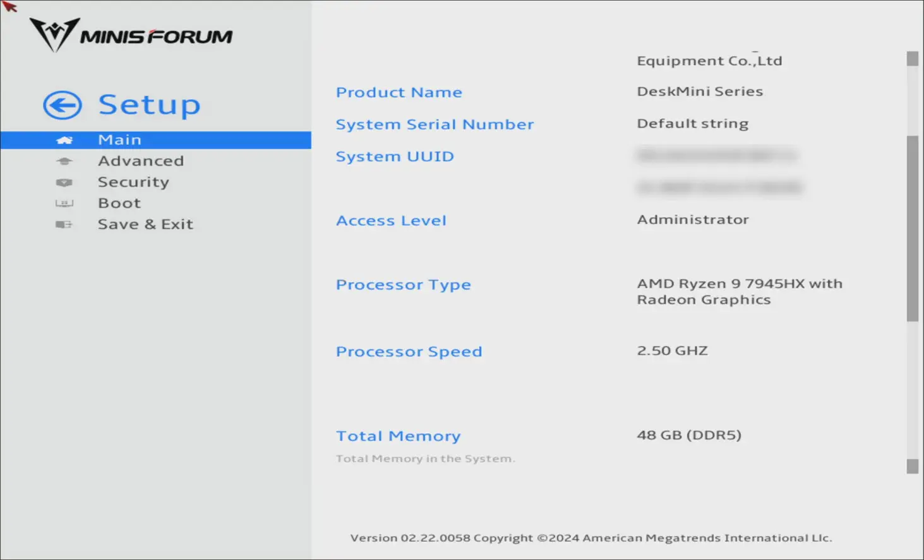This screenshot has height=560, width=924.
Task: Click the 2.50 GHZ value
Action: [x=672, y=350]
